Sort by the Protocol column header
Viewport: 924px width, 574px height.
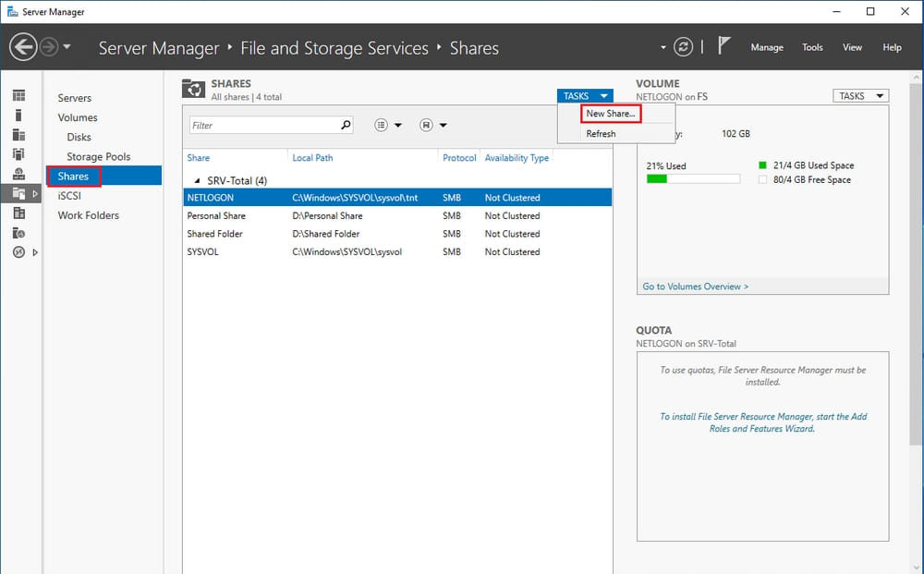coord(459,158)
